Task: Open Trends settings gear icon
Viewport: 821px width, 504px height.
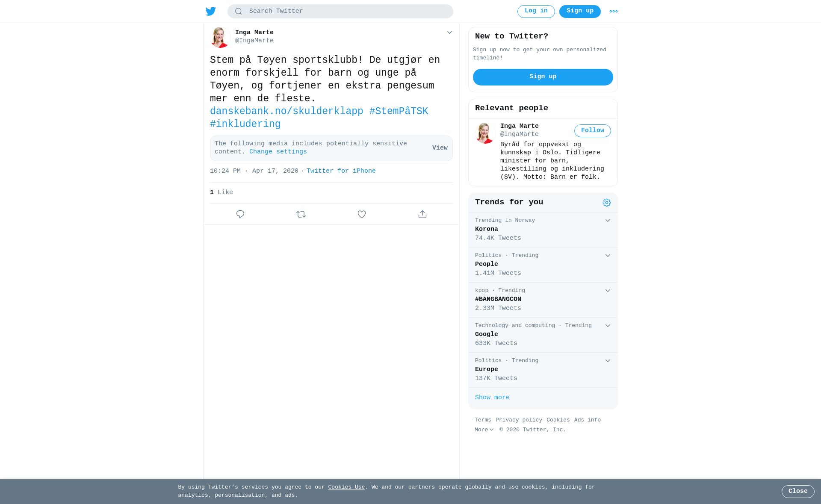Action: point(607,203)
